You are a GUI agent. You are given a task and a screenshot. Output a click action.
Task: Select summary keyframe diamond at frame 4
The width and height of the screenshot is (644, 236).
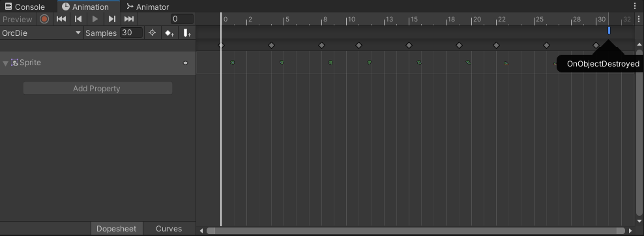pyautogui.click(x=271, y=45)
